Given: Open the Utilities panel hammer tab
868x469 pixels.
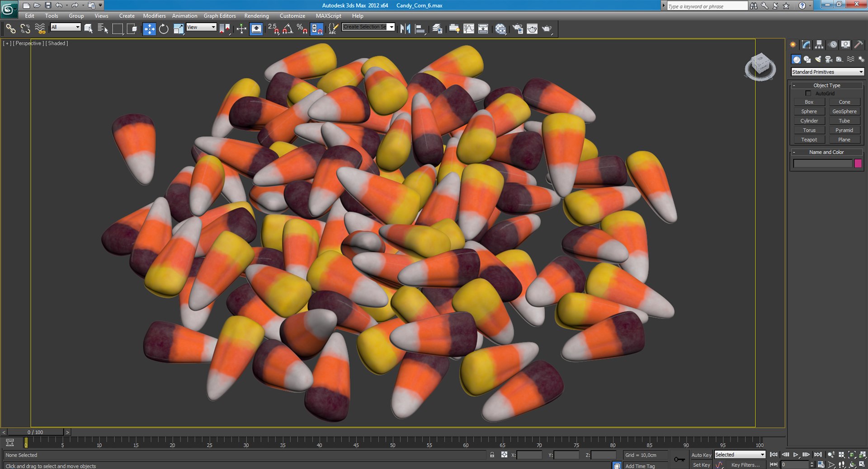Looking at the screenshot, I should click(x=859, y=44).
